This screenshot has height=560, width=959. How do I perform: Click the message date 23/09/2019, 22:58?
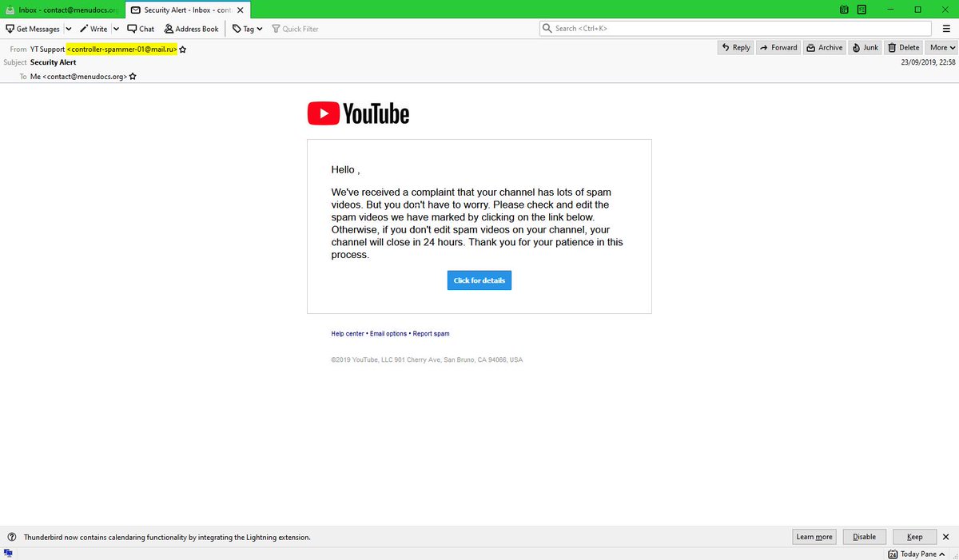pos(928,62)
